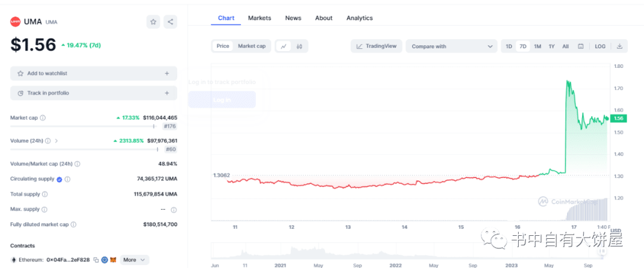Click the timeline range slider handle
Image resolution: width=644 pixels, height=268 pixels.
602,251
